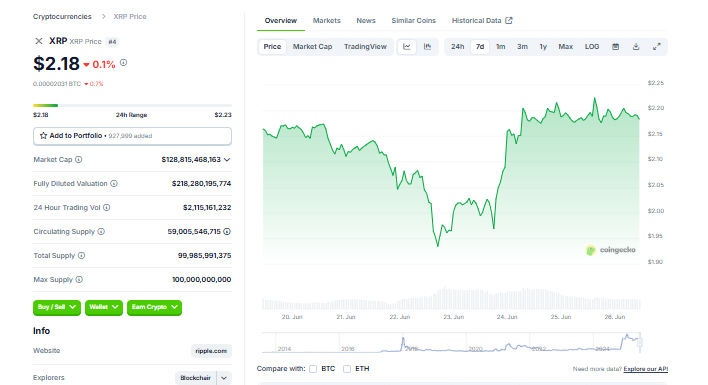Viewport: 708px width, 385px height.
Task: Open Historical Data tab
Action: [x=482, y=20]
